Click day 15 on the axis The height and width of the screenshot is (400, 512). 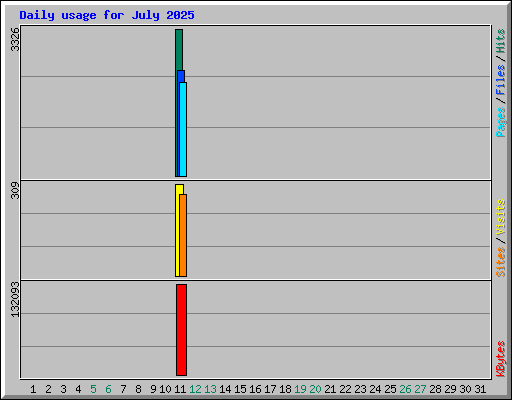[240, 389]
